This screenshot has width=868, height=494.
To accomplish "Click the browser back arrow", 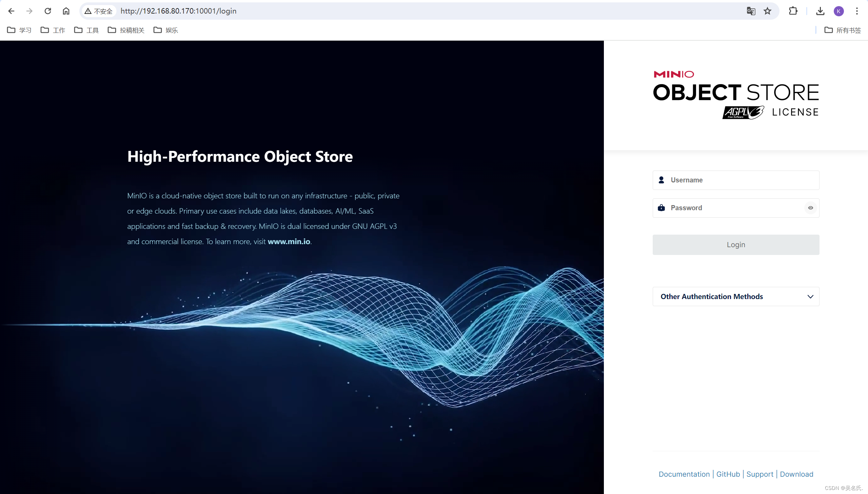I will pos(11,11).
